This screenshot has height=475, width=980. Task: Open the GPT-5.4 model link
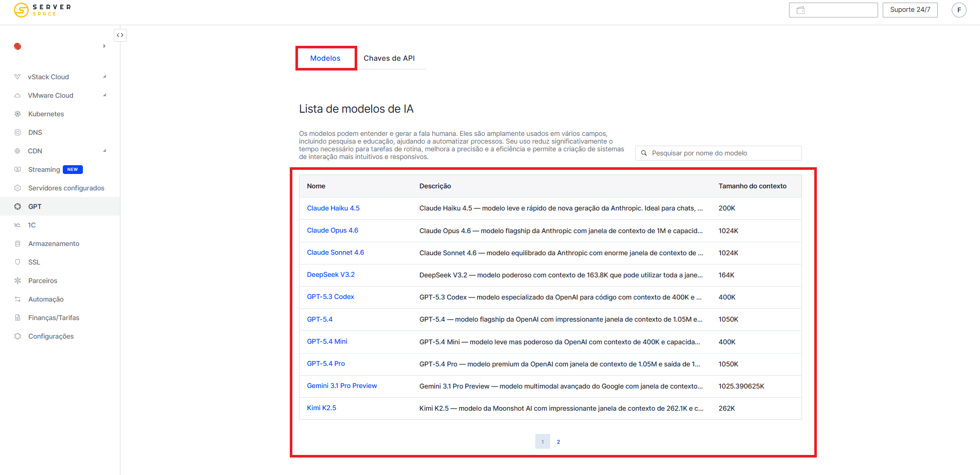[x=320, y=319]
